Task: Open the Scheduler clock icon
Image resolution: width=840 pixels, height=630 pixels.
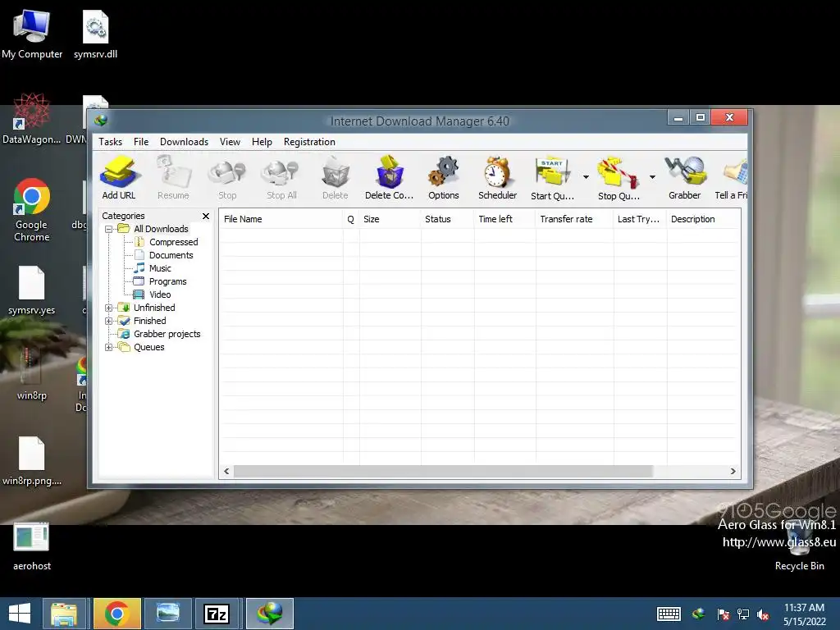Action: (x=498, y=177)
